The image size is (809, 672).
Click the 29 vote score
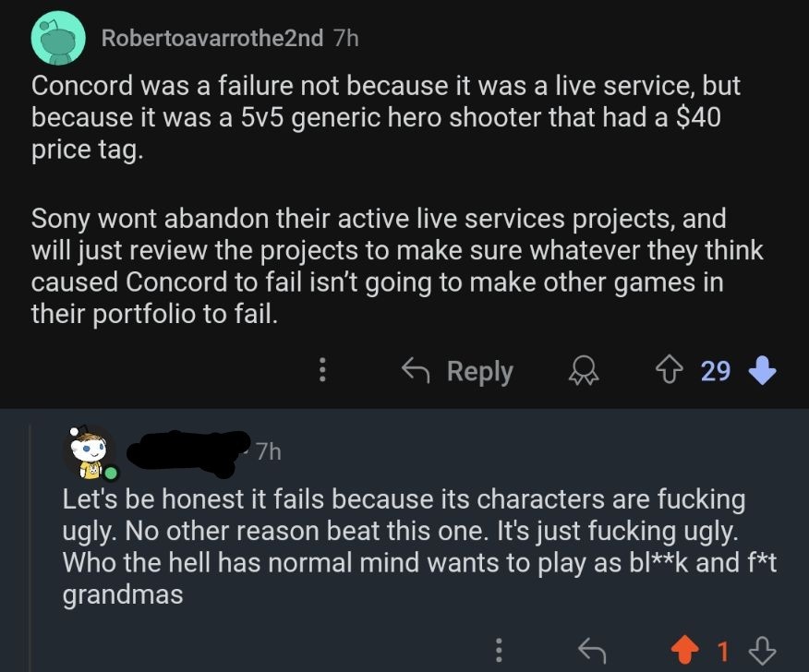[x=715, y=371]
